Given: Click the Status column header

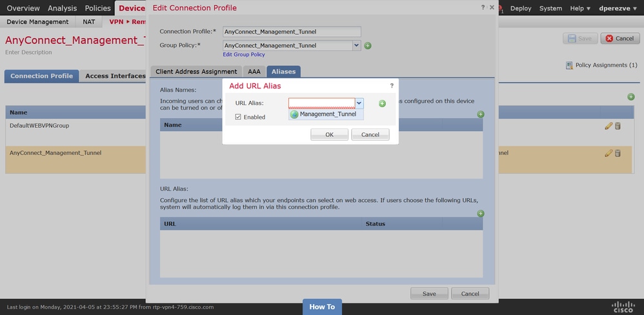Looking at the screenshot, I should tap(376, 224).
